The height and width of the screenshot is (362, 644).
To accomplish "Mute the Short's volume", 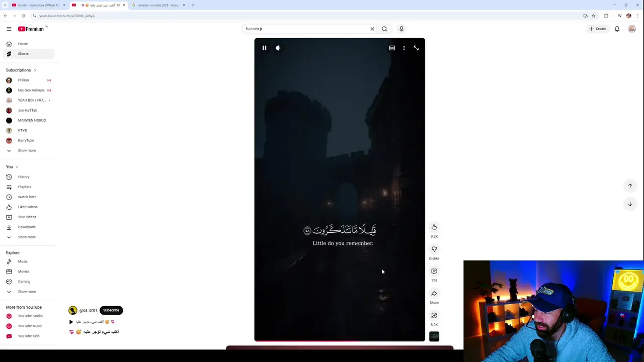I will [278, 48].
